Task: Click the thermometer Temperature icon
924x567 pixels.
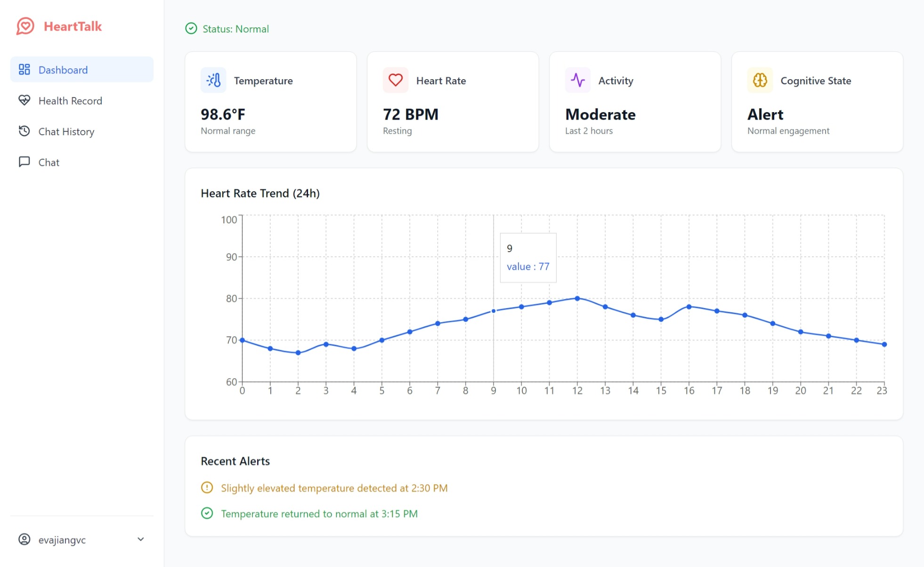Action: [x=213, y=81]
